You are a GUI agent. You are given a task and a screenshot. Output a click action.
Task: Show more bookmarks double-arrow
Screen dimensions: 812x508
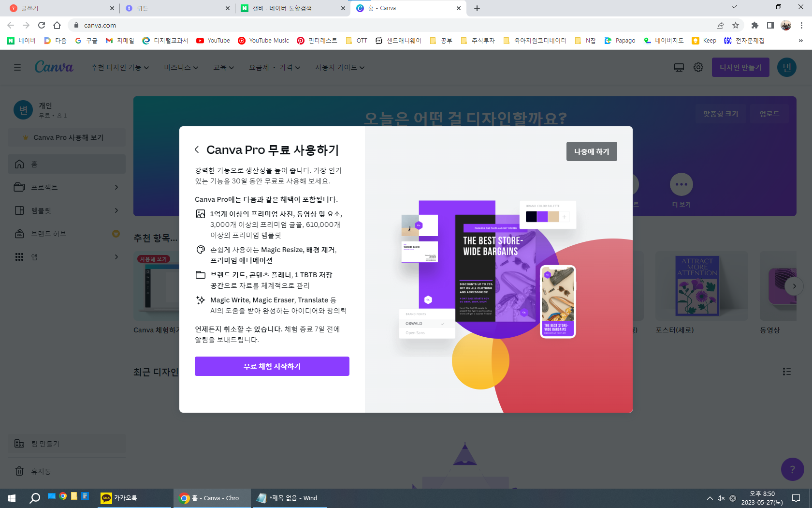(x=801, y=41)
